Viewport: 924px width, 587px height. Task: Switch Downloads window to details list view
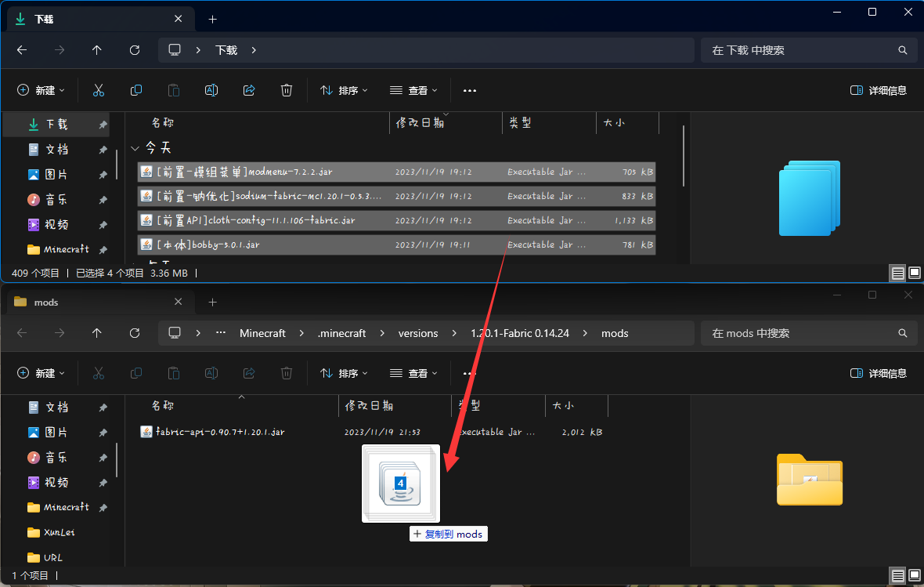tap(898, 274)
